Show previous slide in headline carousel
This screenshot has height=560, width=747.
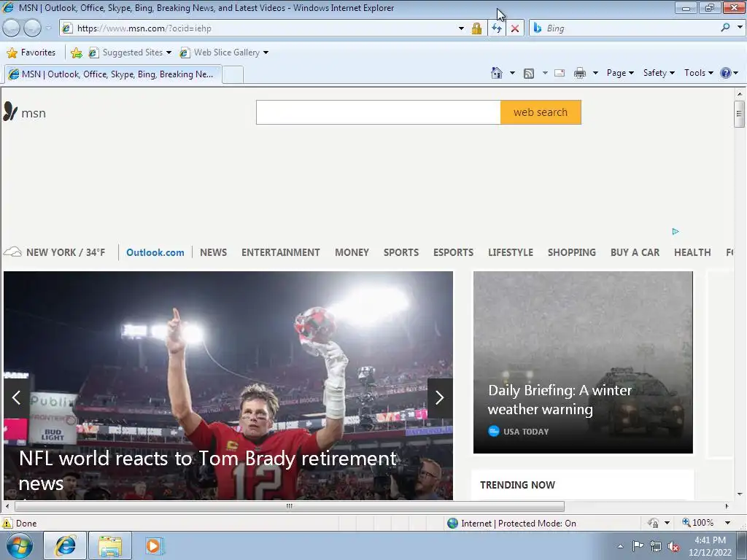16,397
